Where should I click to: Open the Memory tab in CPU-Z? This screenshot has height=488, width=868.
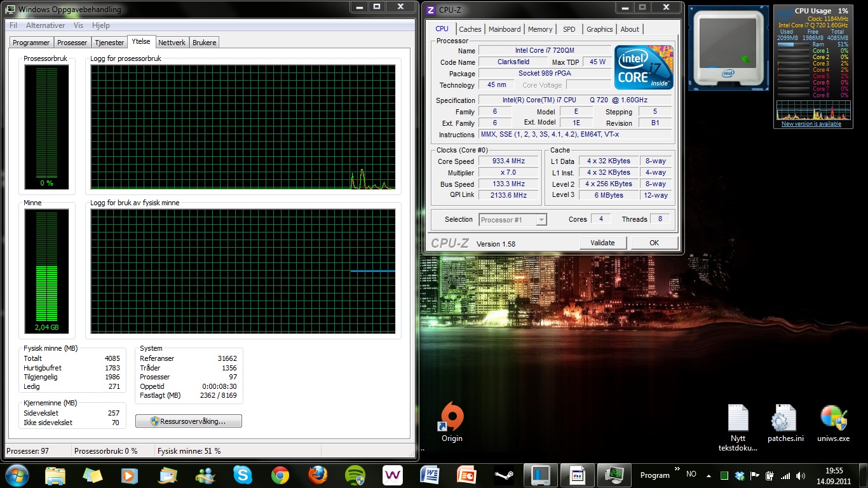click(539, 29)
